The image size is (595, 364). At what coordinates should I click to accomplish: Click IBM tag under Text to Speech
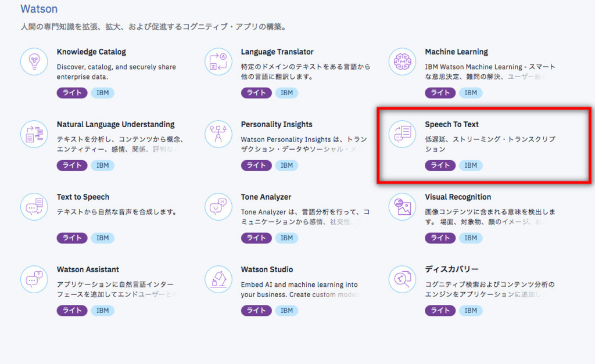tap(102, 238)
